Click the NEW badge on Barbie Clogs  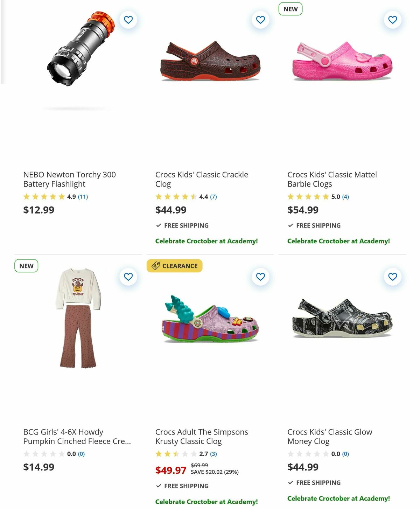coord(291,9)
